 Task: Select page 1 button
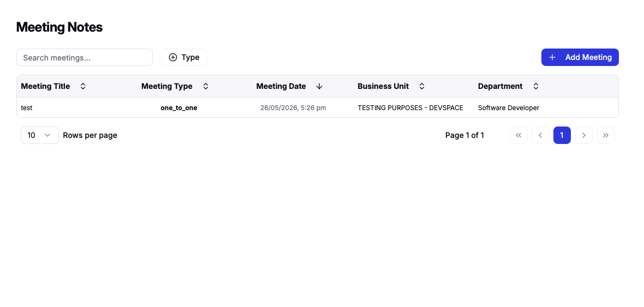click(562, 135)
